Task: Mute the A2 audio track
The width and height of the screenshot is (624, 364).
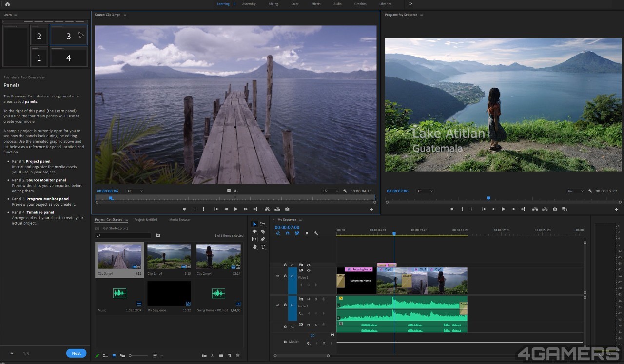Action: click(308, 325)
